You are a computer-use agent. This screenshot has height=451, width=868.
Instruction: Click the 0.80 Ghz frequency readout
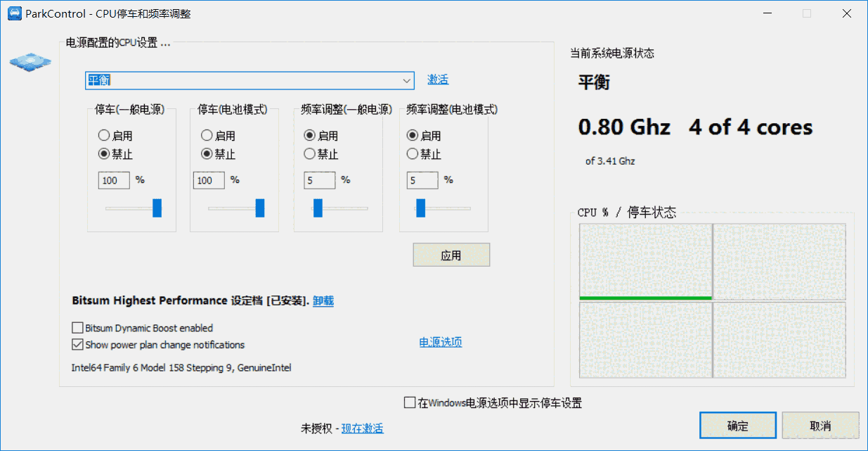tap(624, 127)
